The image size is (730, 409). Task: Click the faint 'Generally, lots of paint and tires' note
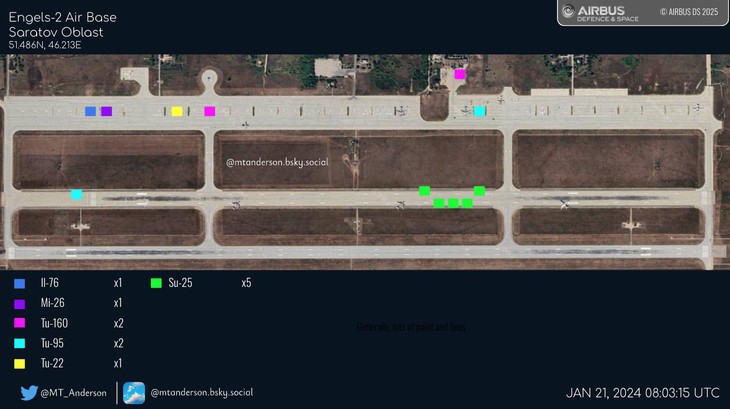(x=411, y=327)
